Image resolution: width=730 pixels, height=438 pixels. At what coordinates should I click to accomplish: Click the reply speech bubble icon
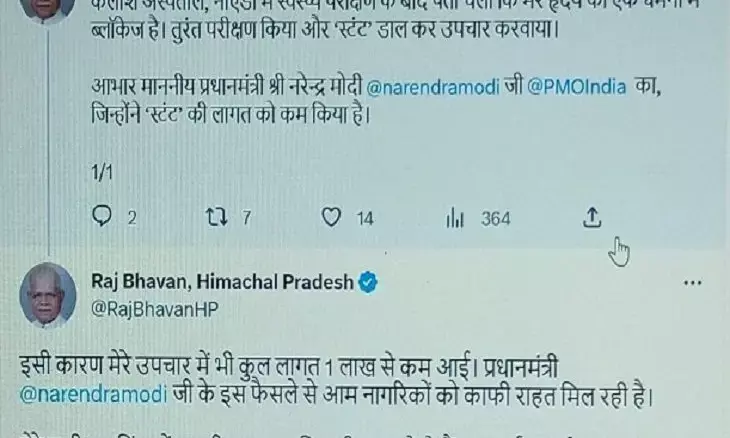click(x=102, y=216)
